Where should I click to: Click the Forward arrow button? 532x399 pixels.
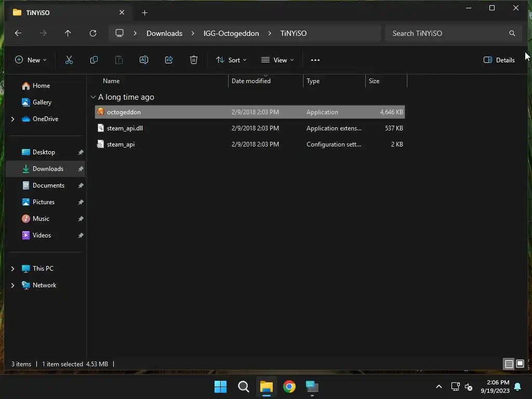click(x=43, y=33)
